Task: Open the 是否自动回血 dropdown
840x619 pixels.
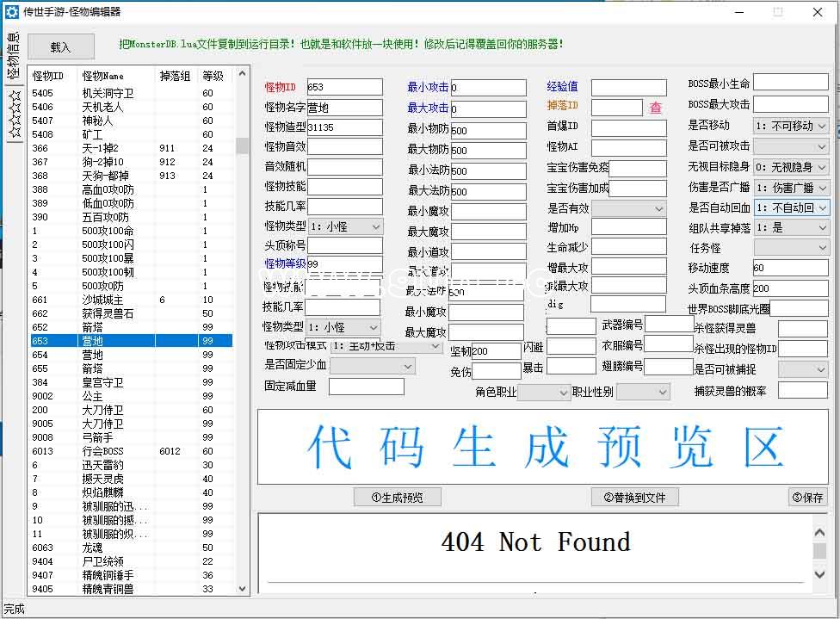Action: coord(791,207)
